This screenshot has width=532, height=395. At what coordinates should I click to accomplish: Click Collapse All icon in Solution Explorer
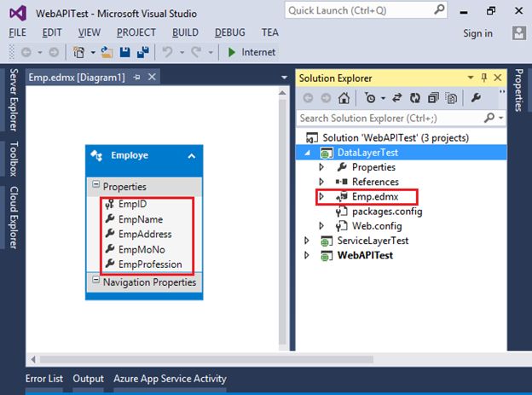[433, 98]
